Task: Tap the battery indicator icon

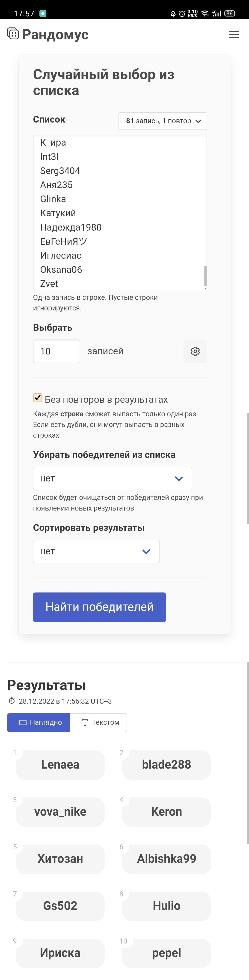Action: point(230,14)
